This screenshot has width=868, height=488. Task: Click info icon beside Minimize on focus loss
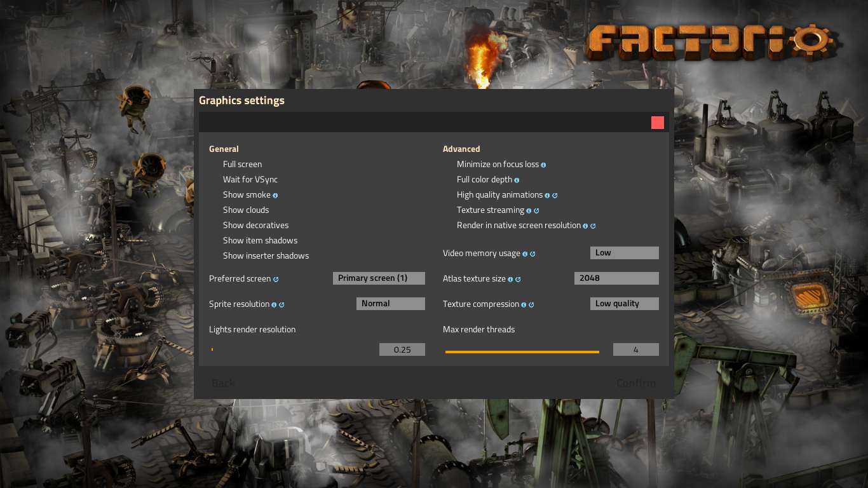543,165
